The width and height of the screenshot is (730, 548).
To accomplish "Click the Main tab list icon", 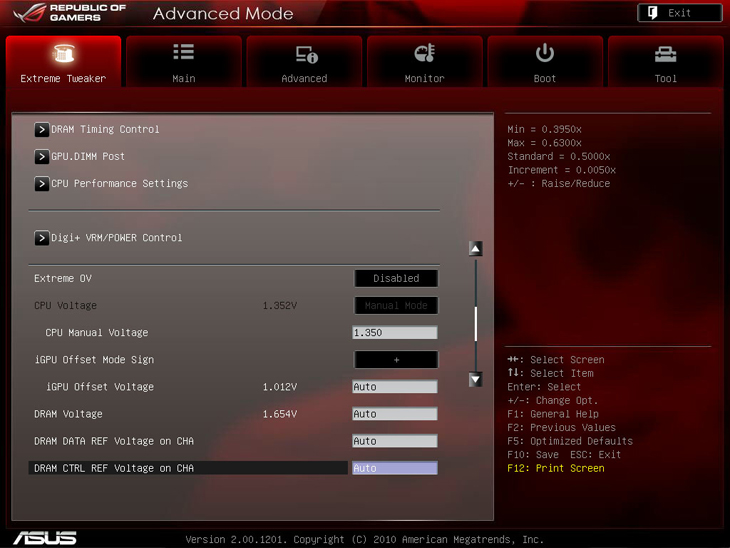I will tap(184, 54).
